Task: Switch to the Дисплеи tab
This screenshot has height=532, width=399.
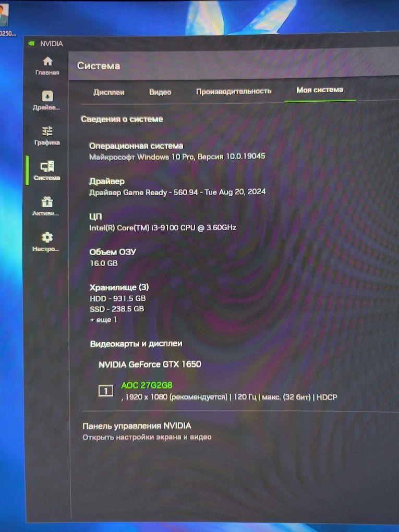Action: point(109,92)
